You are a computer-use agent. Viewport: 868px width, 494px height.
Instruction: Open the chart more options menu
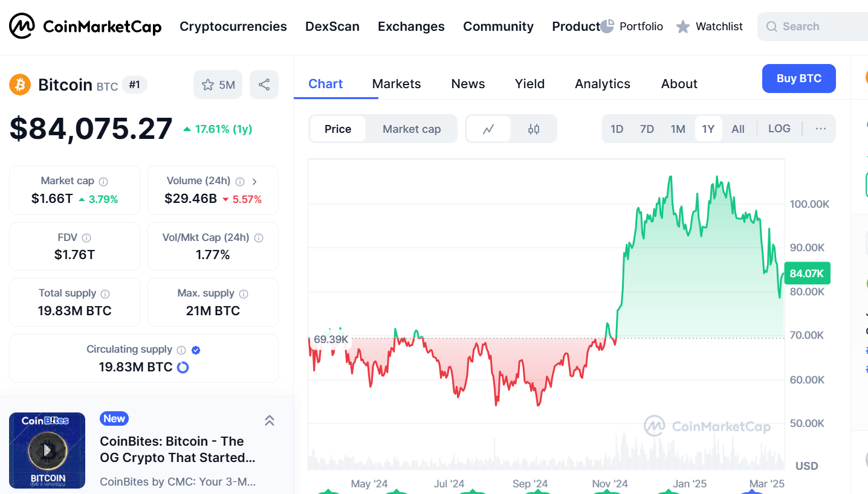point(820,129)
